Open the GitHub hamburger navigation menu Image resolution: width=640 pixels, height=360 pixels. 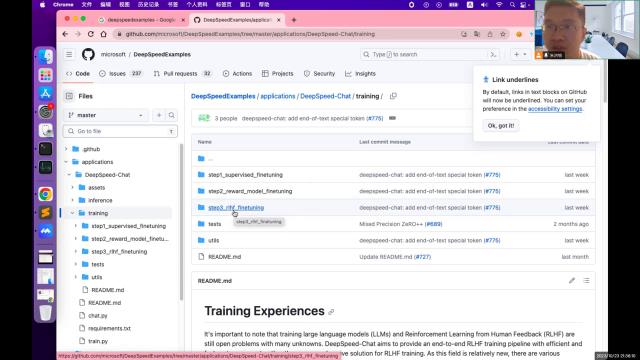click(69, 54)
